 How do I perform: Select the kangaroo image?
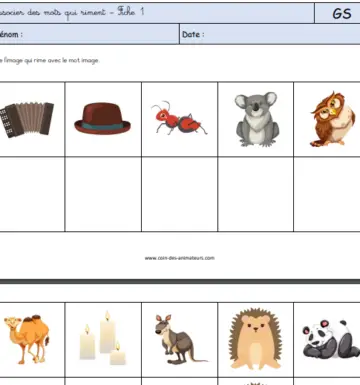click(179, 339)
